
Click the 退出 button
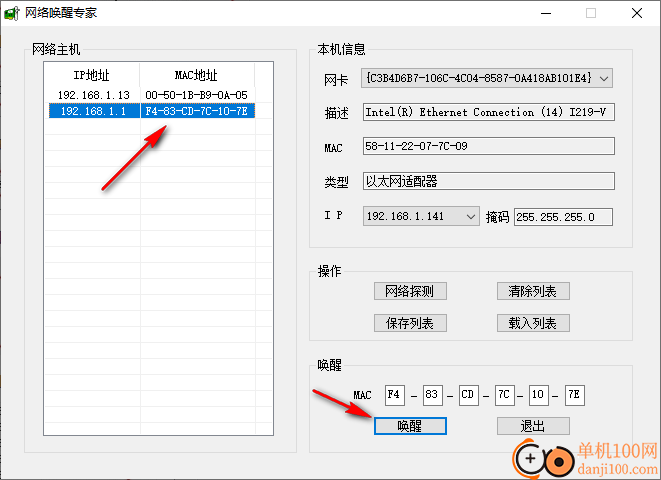point(533,426)
